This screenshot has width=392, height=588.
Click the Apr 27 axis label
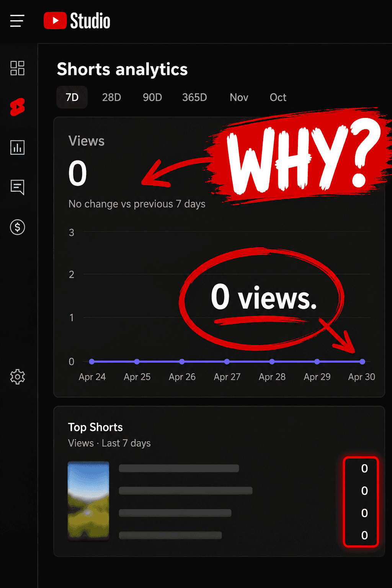pos(227,377)
